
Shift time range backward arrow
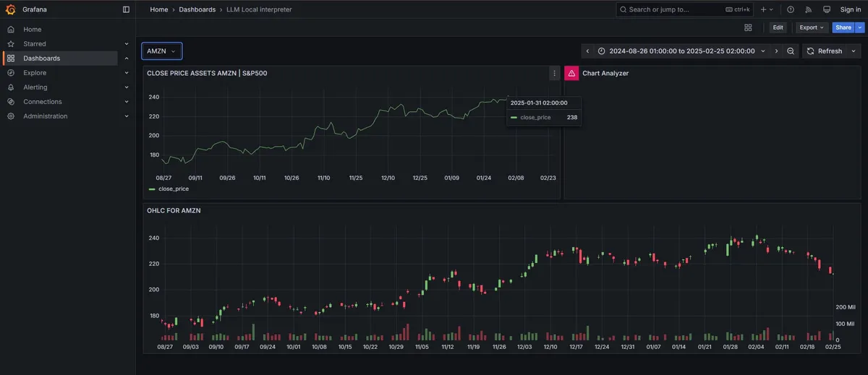click(587, 51)
